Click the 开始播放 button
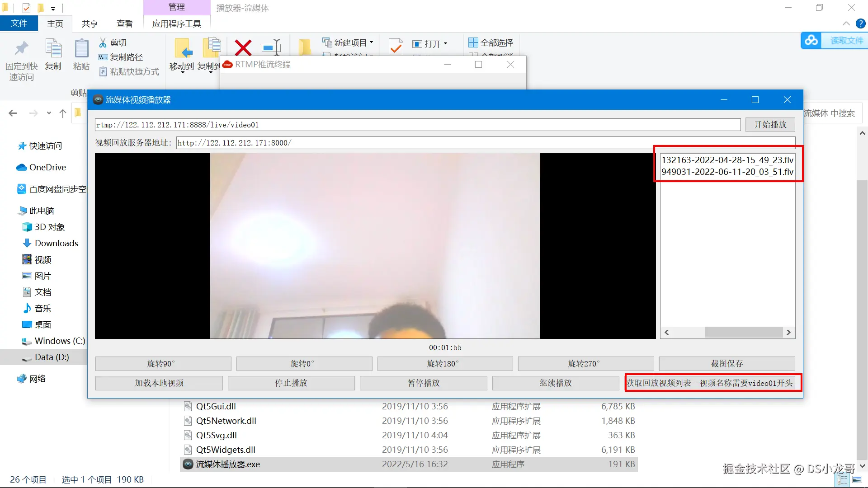Screen dimensions: 868x488 (769, 125)
